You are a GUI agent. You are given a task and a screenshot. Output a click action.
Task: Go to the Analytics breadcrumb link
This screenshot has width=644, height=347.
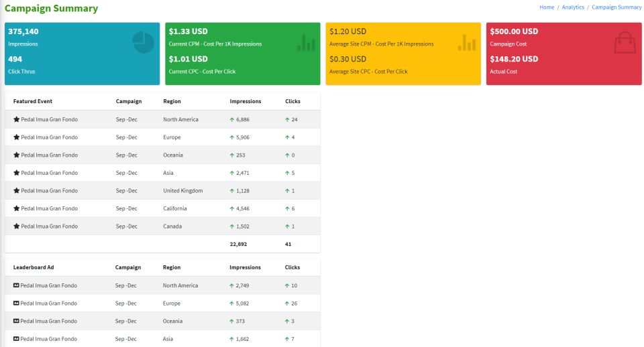click(573, 7)
